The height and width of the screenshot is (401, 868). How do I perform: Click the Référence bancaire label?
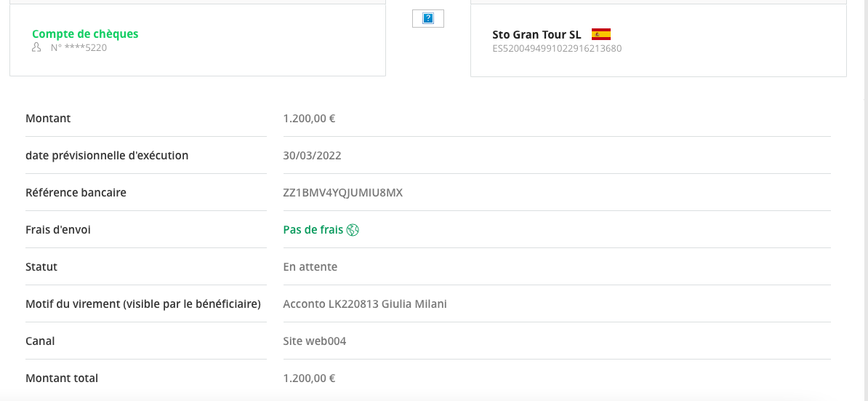pyautogui.click(x=76, y=193)
